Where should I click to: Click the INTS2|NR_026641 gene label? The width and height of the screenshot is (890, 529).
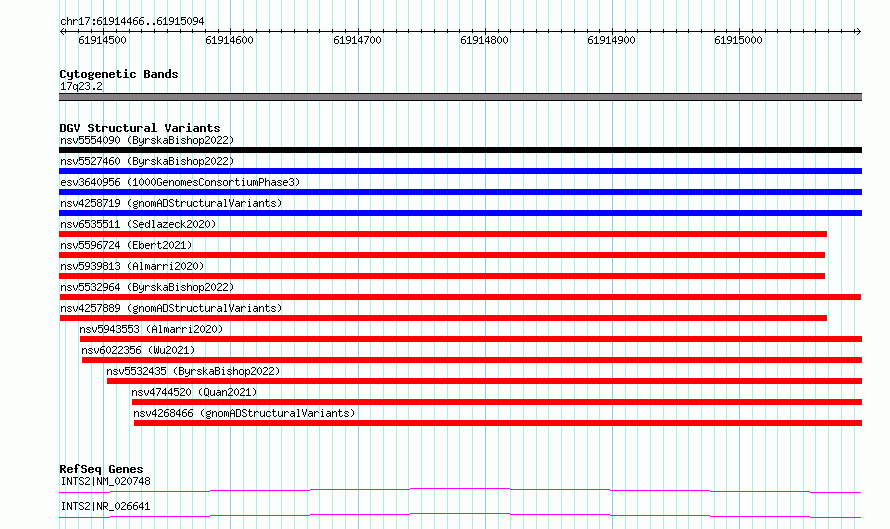(x=106, y=506)
